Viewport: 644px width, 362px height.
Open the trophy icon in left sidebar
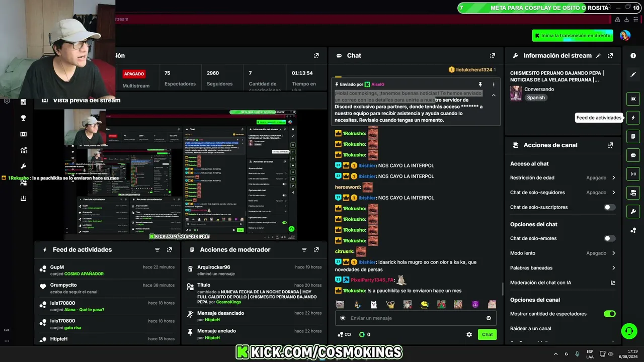23,118
